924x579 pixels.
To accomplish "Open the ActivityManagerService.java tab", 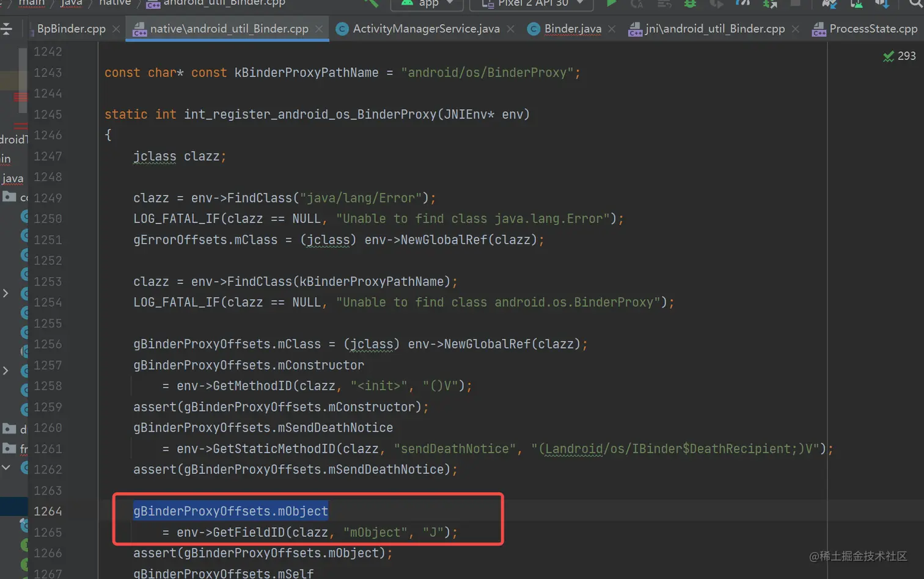I will [426, 29].
